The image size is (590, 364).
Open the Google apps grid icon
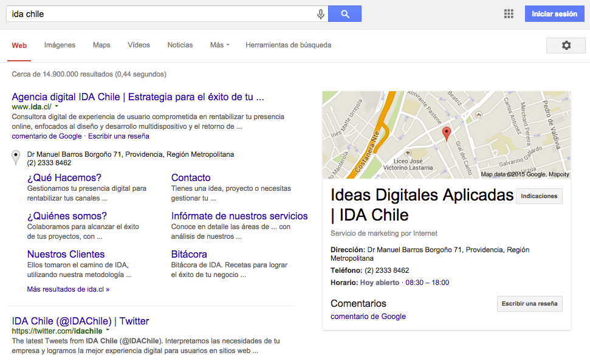click(x=509, y=13)
